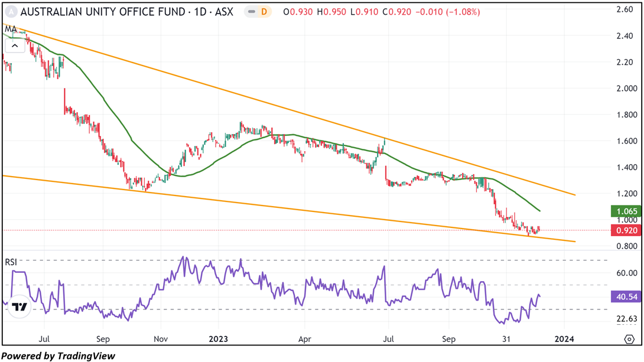Click the purple 40.54 RSI value label
The image size is (644, 362).
pyautogui.click(x=626, y=296)
